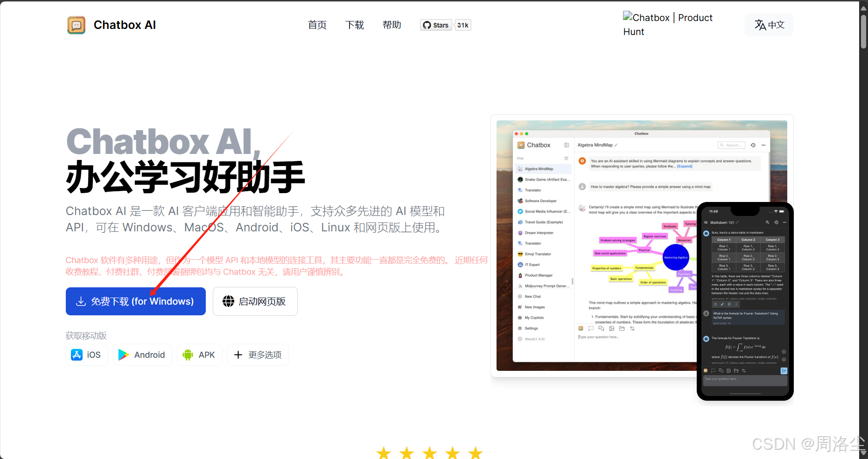Open the 下载 nav item
The width and height of the screenshot is (868, 459).
click(x=355, y=25)
